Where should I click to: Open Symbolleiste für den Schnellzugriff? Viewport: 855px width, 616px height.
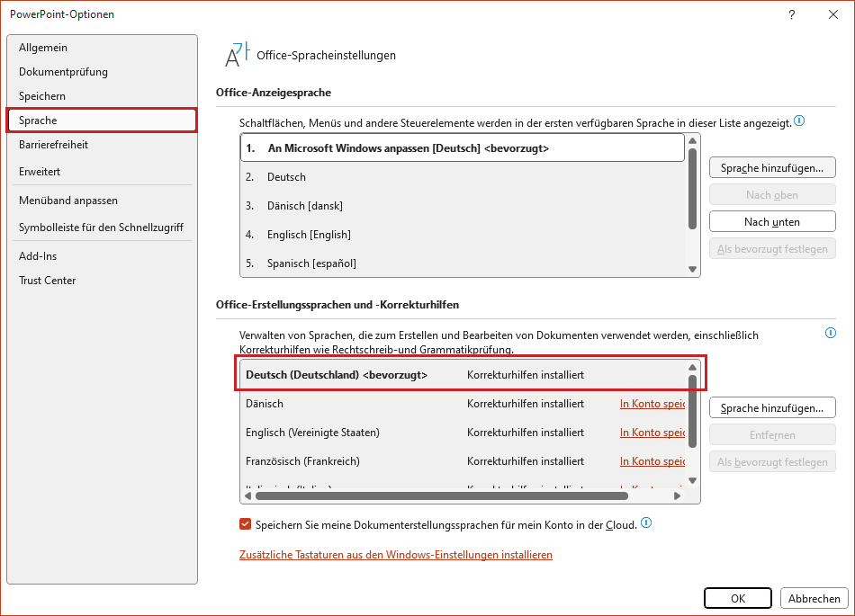coord(102,228)
